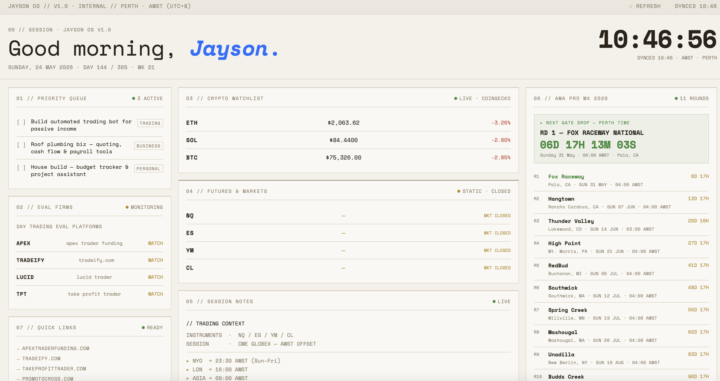The width and height of the screenshot is (720, 381).
Task: Click SOL percentage change -2.80%
Action: pyautogui.click(x=501, y=140)
